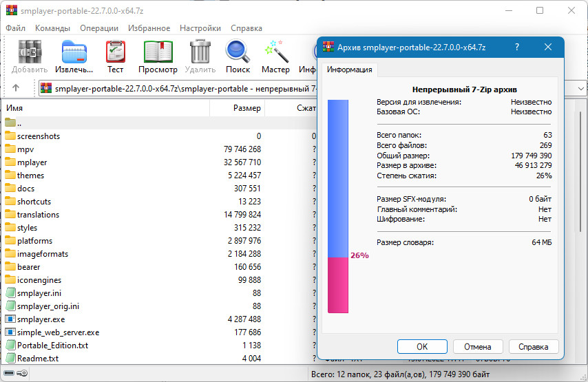Select the screenshots folder icon

10,136
